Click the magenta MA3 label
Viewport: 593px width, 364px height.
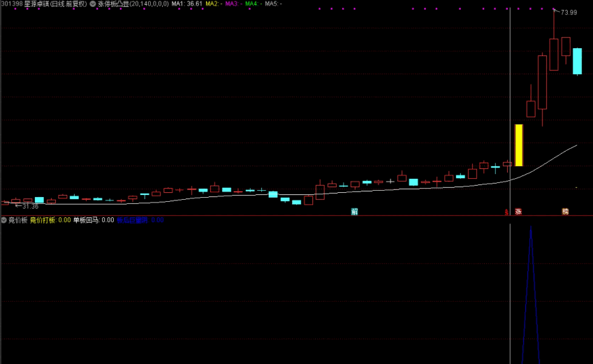tap(233, 3)
